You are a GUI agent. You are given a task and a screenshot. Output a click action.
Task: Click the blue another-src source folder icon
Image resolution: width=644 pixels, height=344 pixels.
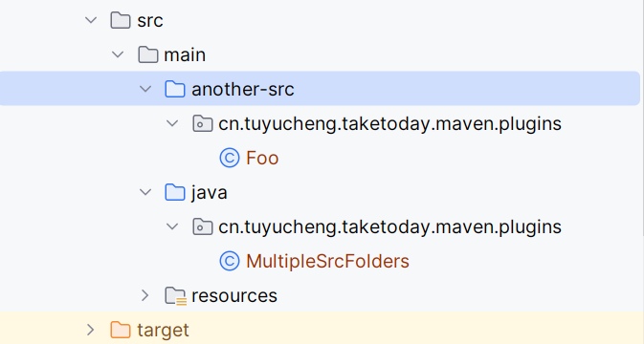coord(175,89)
